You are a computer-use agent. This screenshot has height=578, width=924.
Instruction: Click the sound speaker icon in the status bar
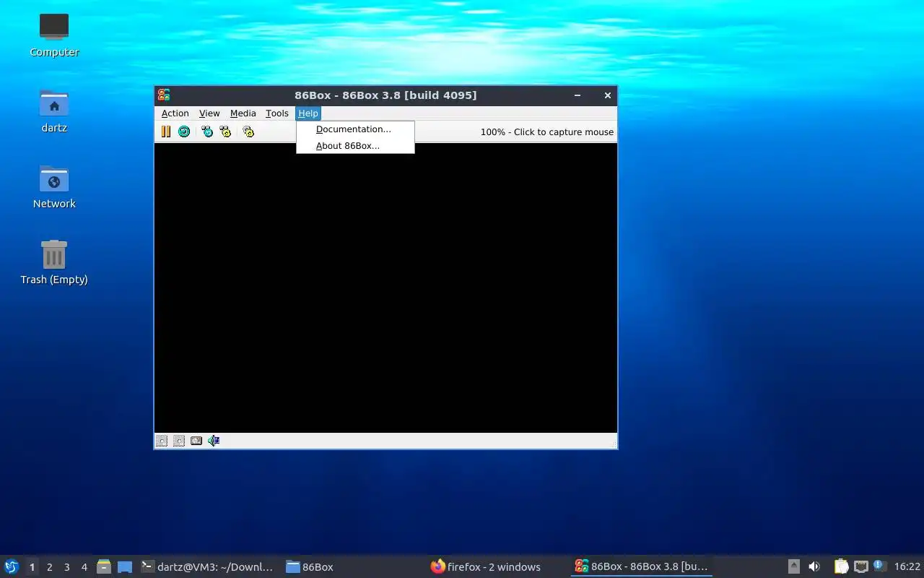214,441
